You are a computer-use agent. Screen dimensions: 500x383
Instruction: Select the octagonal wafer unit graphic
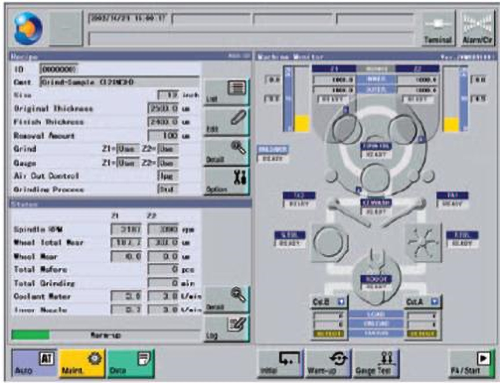point(330,243)
